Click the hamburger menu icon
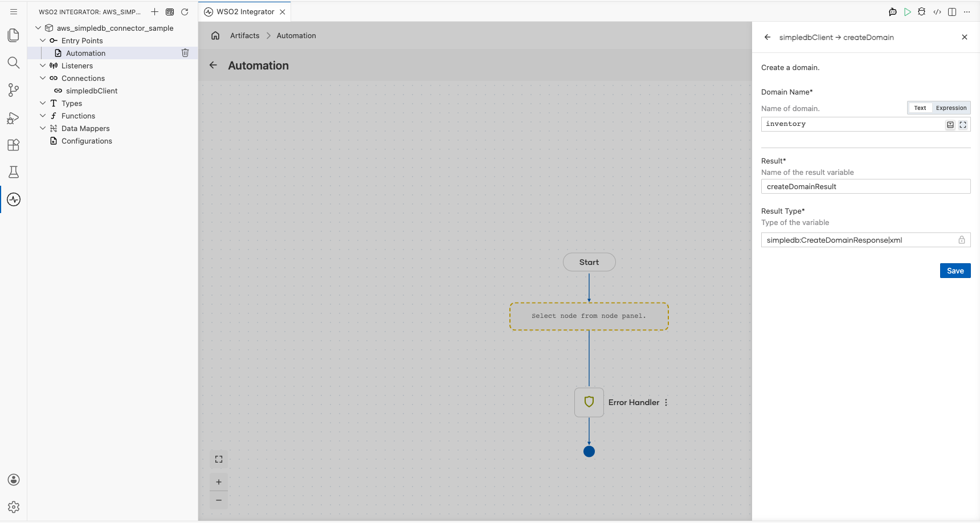This screenshot has height=523, width=980. [14, 11]
